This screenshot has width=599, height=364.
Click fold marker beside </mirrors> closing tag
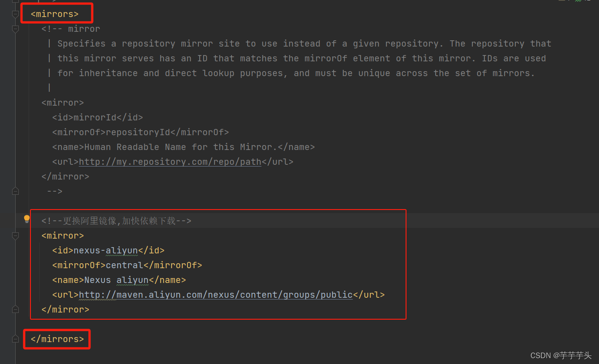point(15,339)
